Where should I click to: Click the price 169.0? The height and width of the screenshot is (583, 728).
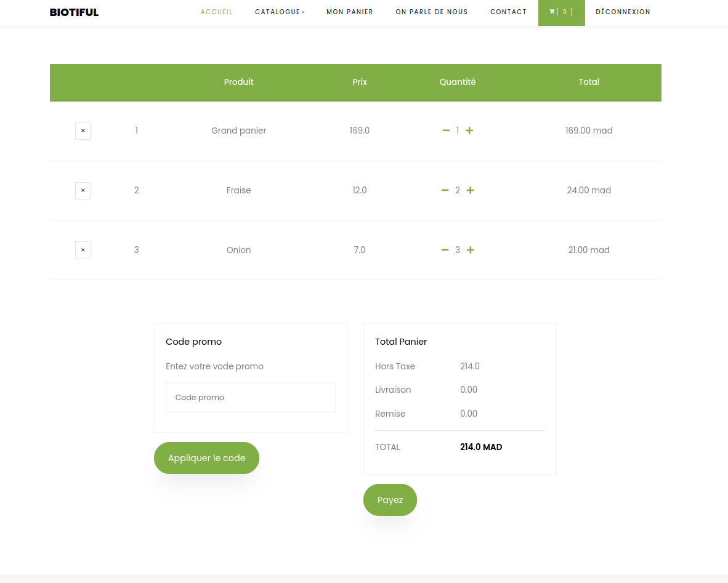point(359,131)
